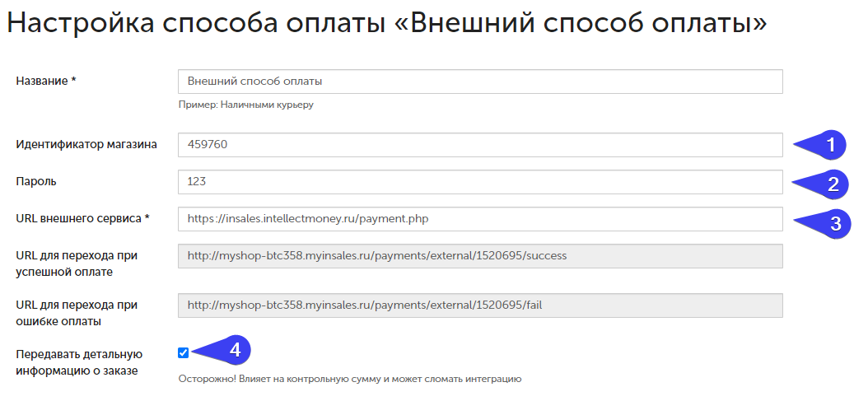The image size is (868, 401).
Task: Click the 'URL внешнего сервиса *' label
Action: (82, 219)
